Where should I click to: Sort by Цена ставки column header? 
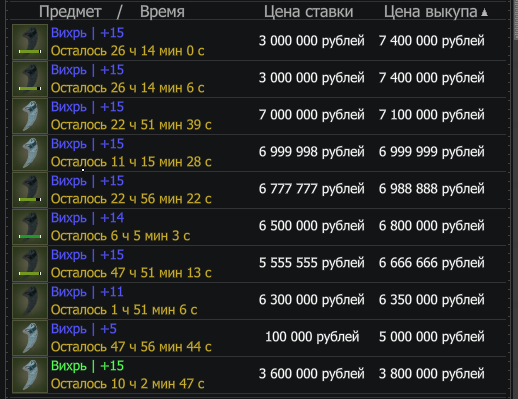308,12
